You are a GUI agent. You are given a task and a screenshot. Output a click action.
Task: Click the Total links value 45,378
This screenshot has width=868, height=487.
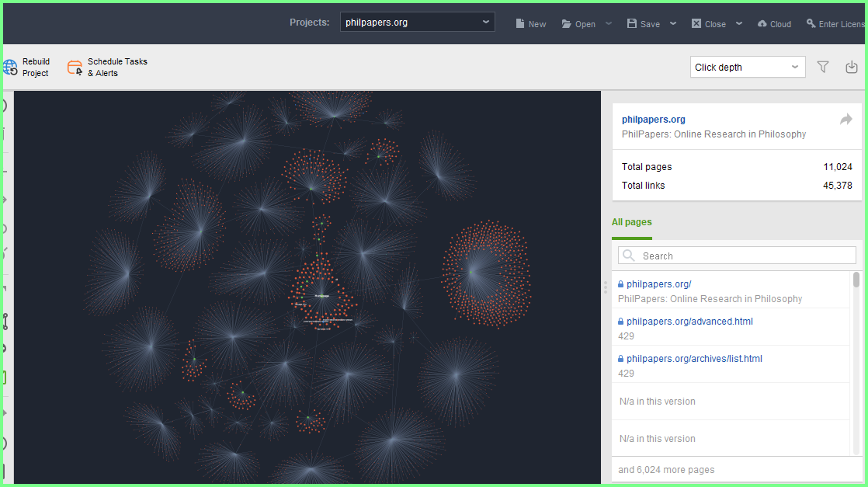(x=838, y=186)
